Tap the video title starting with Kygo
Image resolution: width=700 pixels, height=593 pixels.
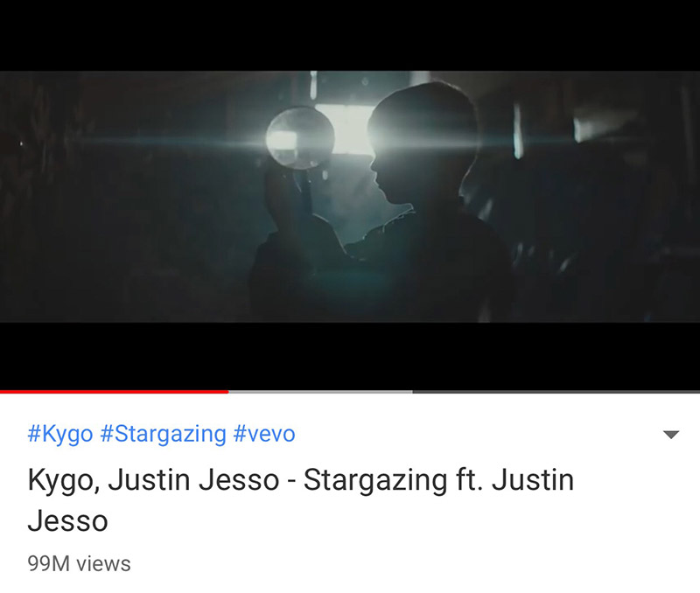point(300,500)
